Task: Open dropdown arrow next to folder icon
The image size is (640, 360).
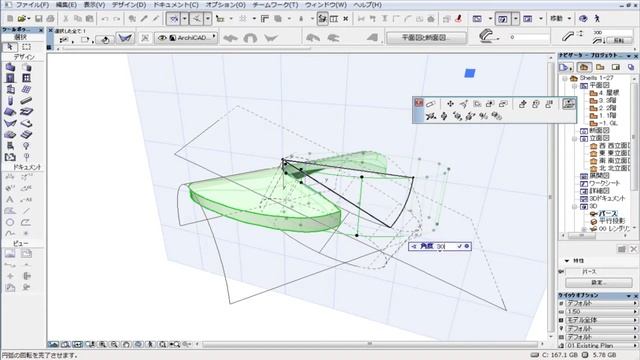Action: (29, 19)
